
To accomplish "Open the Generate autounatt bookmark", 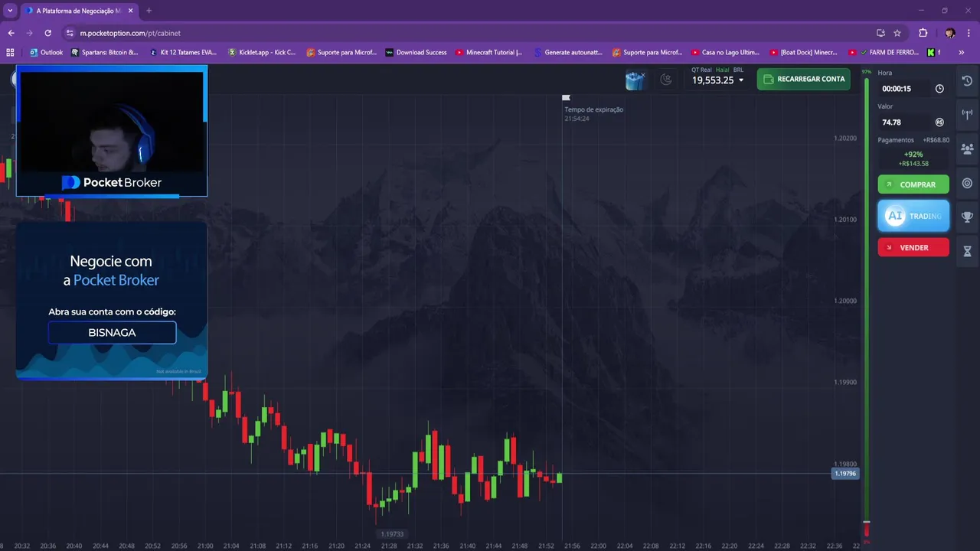I will click(x=568, y=53).
